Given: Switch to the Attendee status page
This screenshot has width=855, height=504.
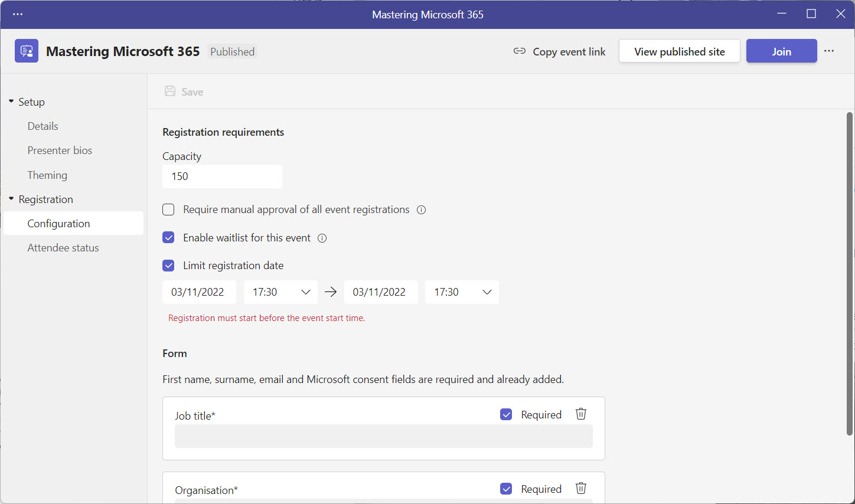Looking at the screenshot, I should (x=63, y=247).
